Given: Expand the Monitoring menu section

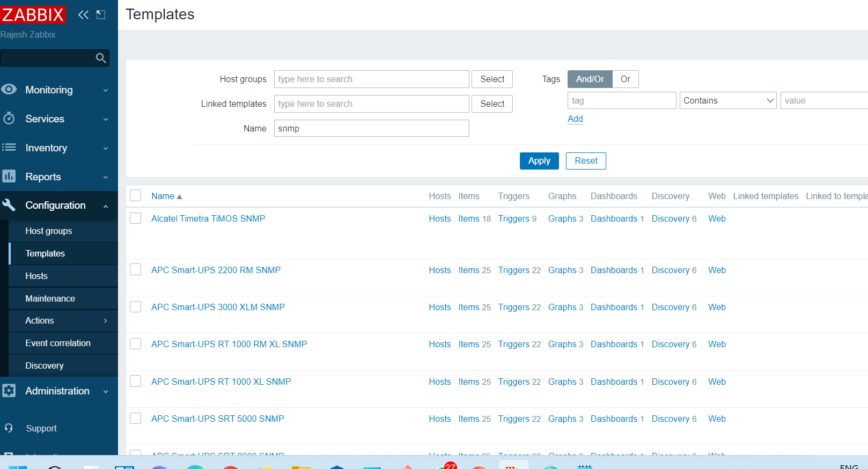Looking at the screenshot, I should click(x=106, y=90).
